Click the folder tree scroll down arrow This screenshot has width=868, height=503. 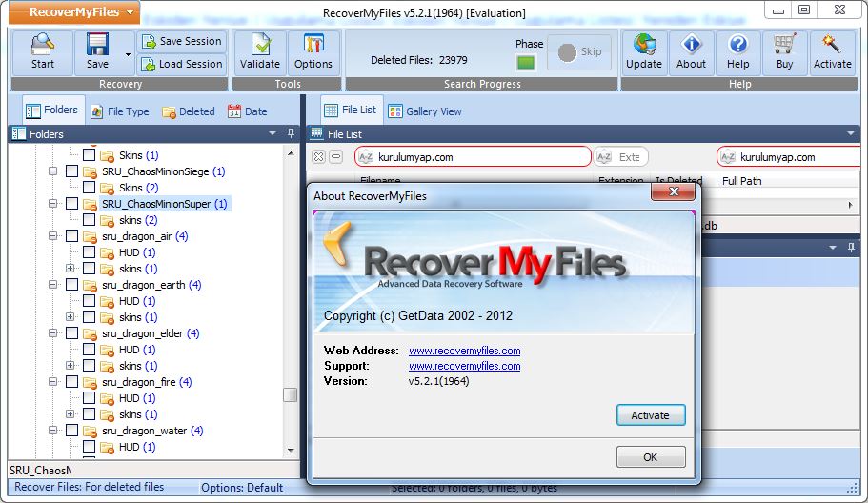click(291, 451)
